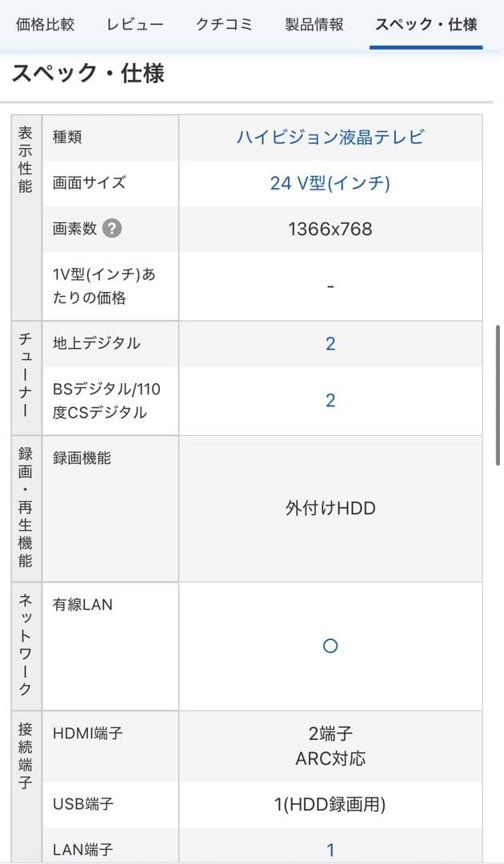
Task: Open the BSデジタル/110度CSデジタル value link
Action: click(331, 400)
